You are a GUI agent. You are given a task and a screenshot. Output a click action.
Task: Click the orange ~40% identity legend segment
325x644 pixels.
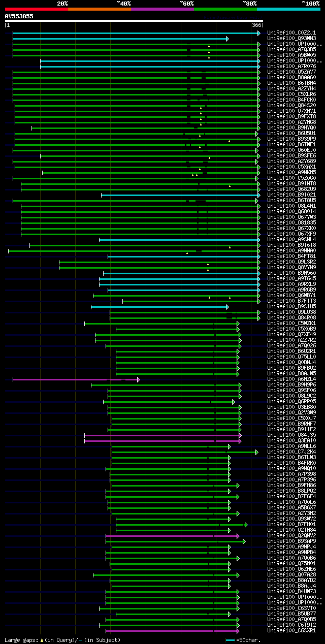coord(99,9)
